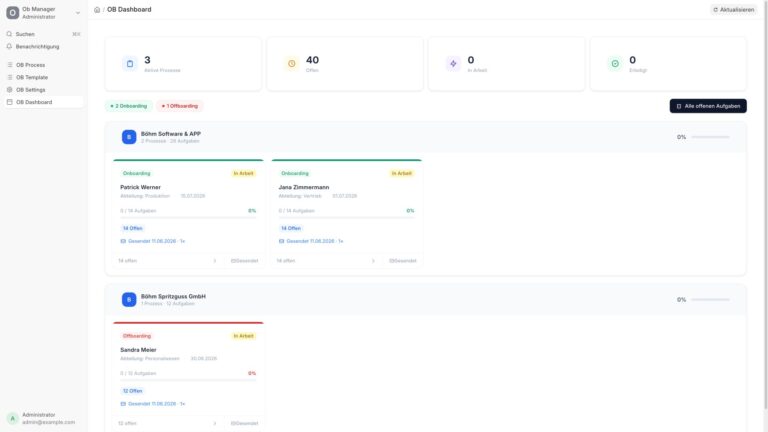Screen dimensions: 768x432
Task: Click the In Arbeit badge on Patrick Werner's card
Action: (243, 173)
